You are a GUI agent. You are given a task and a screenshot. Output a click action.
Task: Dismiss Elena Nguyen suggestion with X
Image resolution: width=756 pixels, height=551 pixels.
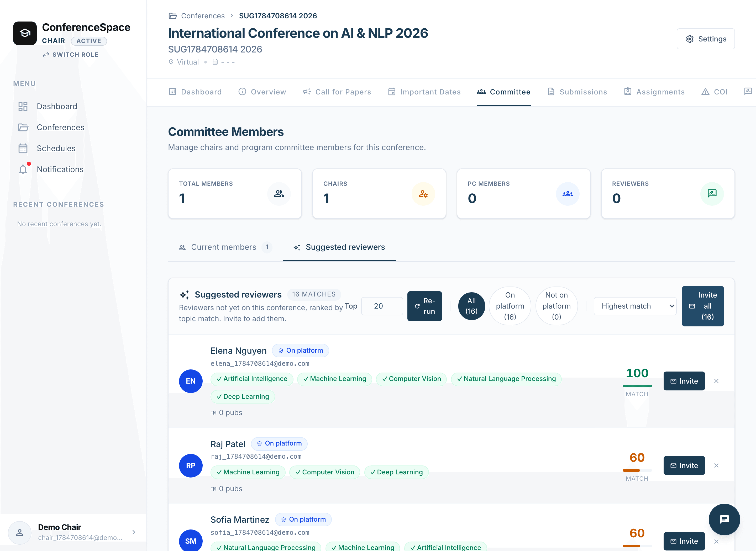coord(716,381)
